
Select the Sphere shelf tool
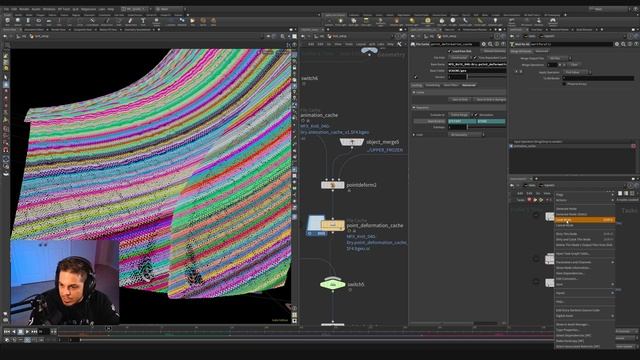(18, 20)
